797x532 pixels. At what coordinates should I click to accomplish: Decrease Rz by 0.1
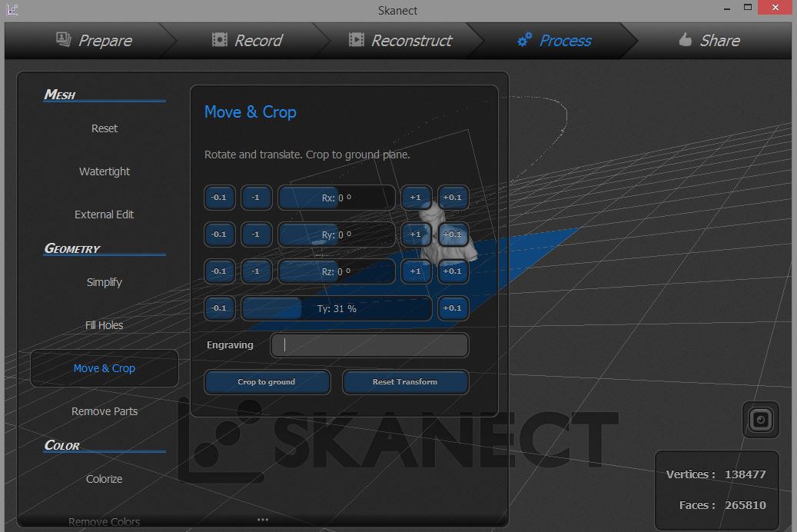click(220, 271)
